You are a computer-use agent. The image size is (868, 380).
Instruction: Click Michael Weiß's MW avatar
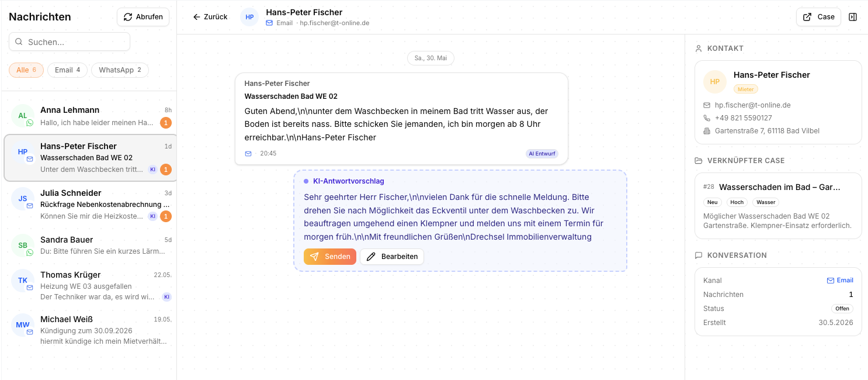(23, 325)
